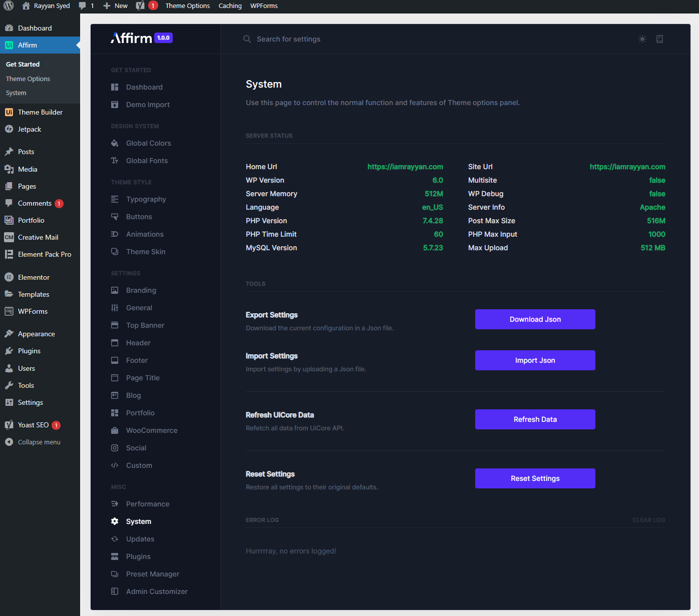Click the Buttons cursor icon

click(115, 217)
